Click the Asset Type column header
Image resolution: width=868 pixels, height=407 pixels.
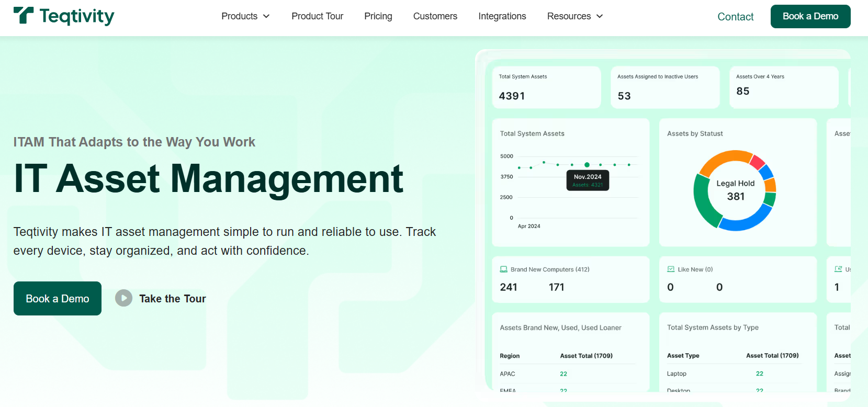pos(683,356)
